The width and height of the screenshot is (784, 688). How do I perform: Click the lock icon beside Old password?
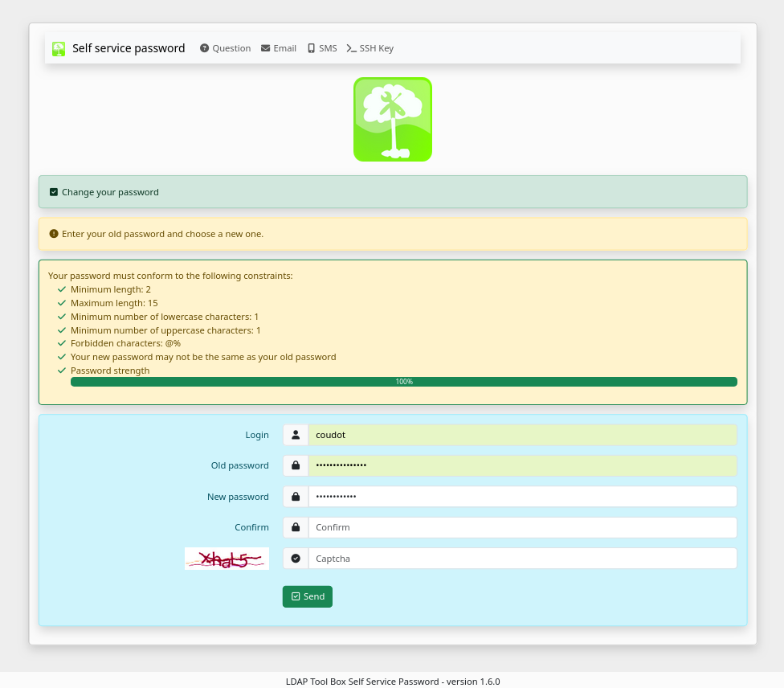[x=296, y=465]
